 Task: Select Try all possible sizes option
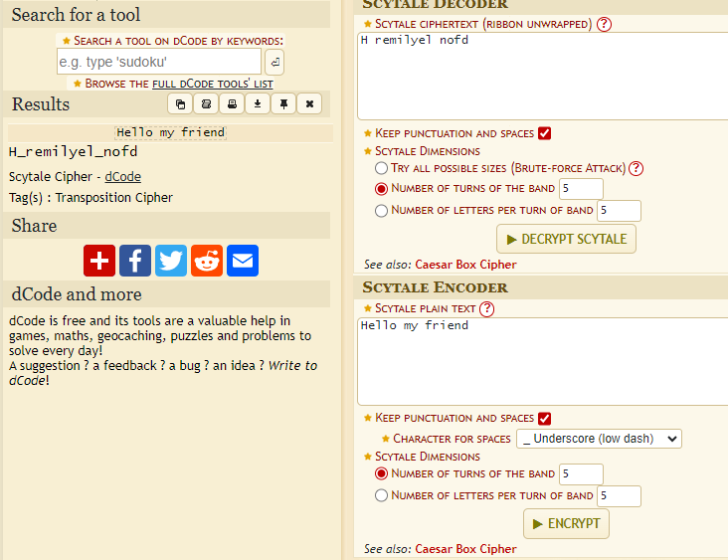381,168
